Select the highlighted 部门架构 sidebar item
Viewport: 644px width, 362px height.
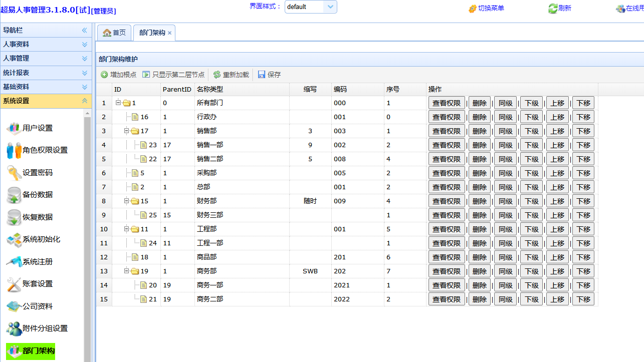(31, 350)
